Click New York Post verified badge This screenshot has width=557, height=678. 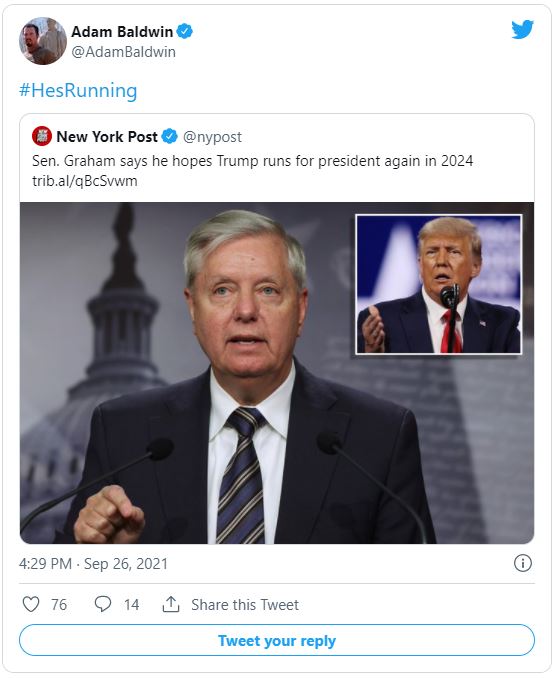(170, 137)
